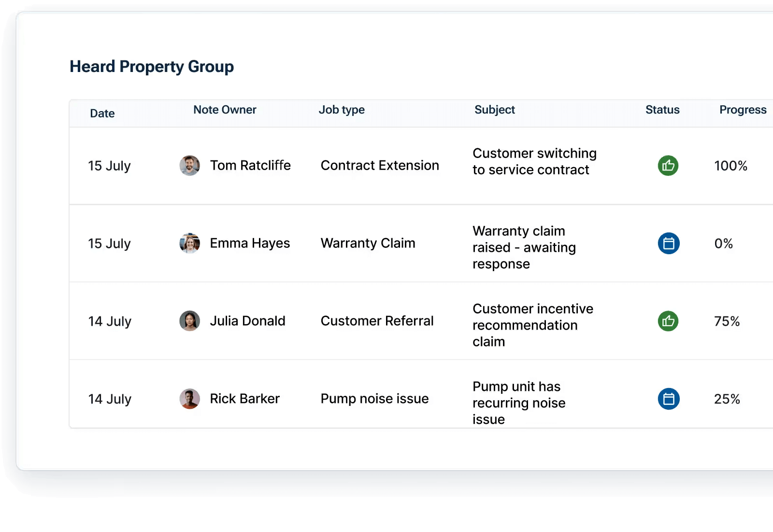Open subject Pump unit has recurring noise issue
The image size is (773, 532).
point(519,403)
